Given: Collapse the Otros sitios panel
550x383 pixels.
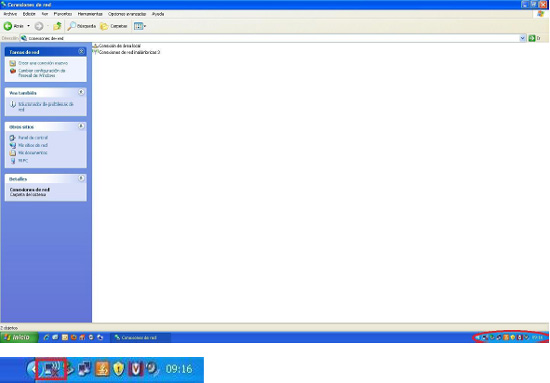Looking at the screenshot, I should tap(81, 126).
